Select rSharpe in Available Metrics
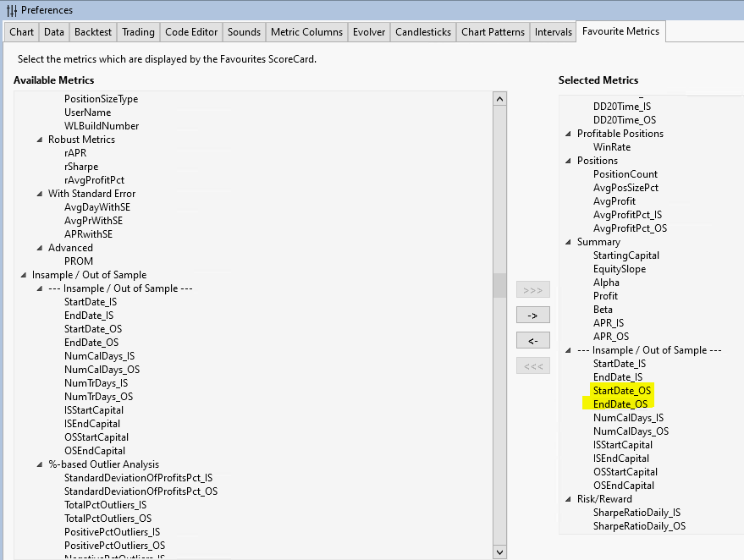 (81, 167)
